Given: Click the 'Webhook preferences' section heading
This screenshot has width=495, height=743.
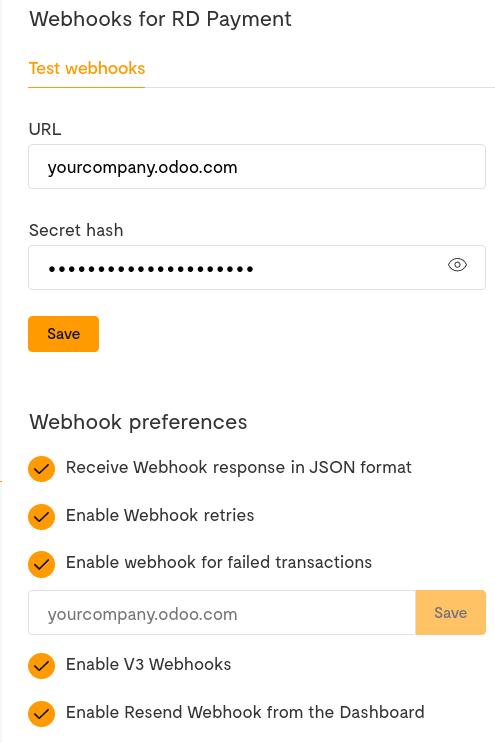Looking at the screenshot, I should [x=138, y=422].
